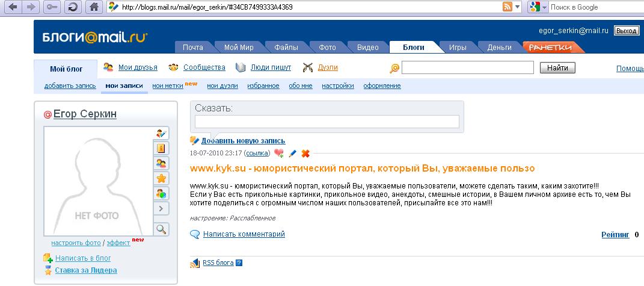The height and width of the screenshot is (286, 644).
Task: Open the Помощь help link
Action: coord(630,68)
